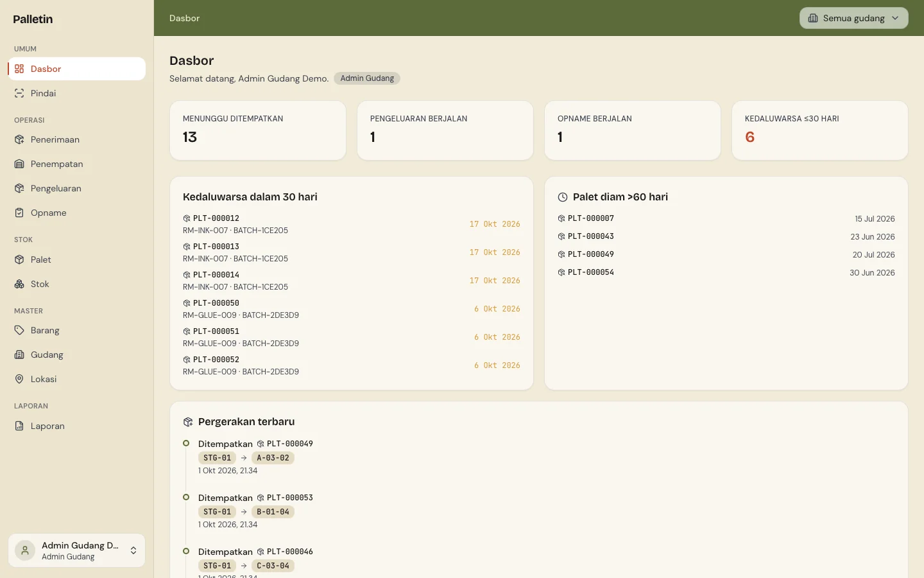Viewport: 924px width, 578px height.
Task: Click the Admin Gudang role badge
Action: 367,78
